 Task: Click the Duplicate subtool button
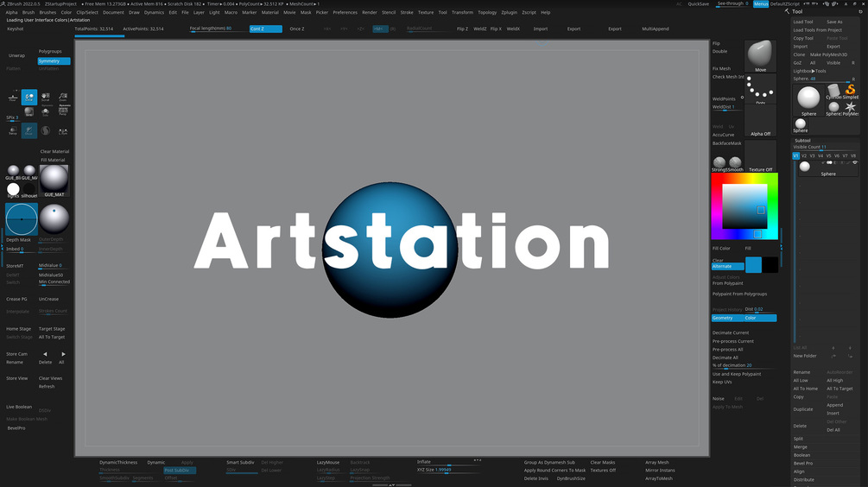803,409
